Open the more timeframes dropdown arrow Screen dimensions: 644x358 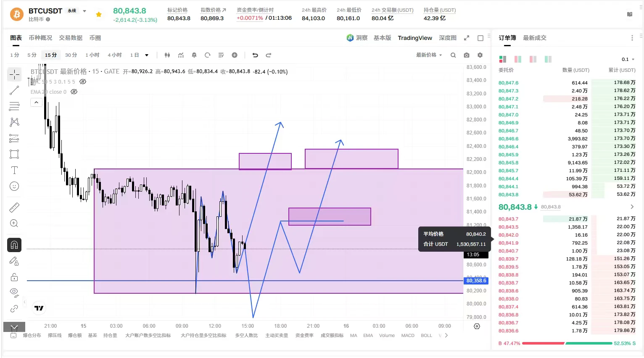click(x=147, y=55)
